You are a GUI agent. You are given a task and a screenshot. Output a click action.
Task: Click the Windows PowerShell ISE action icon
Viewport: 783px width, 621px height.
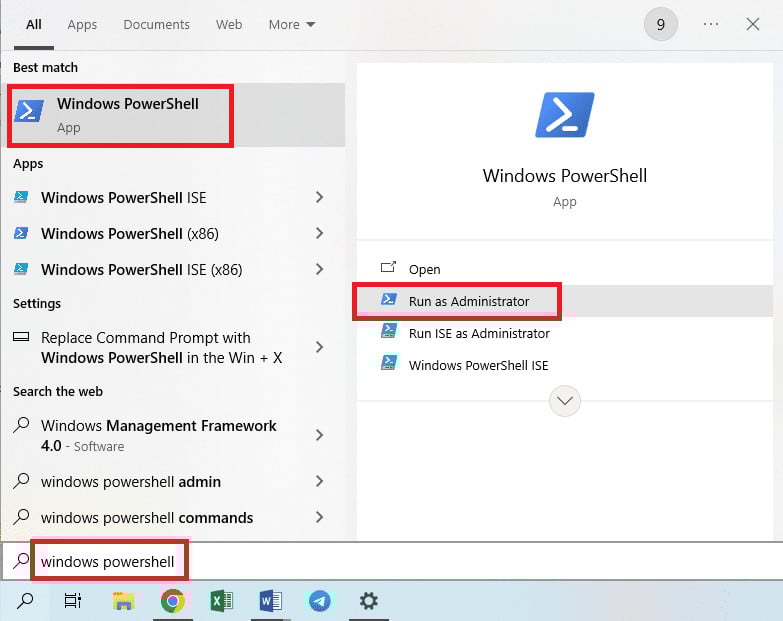point(389,362)
